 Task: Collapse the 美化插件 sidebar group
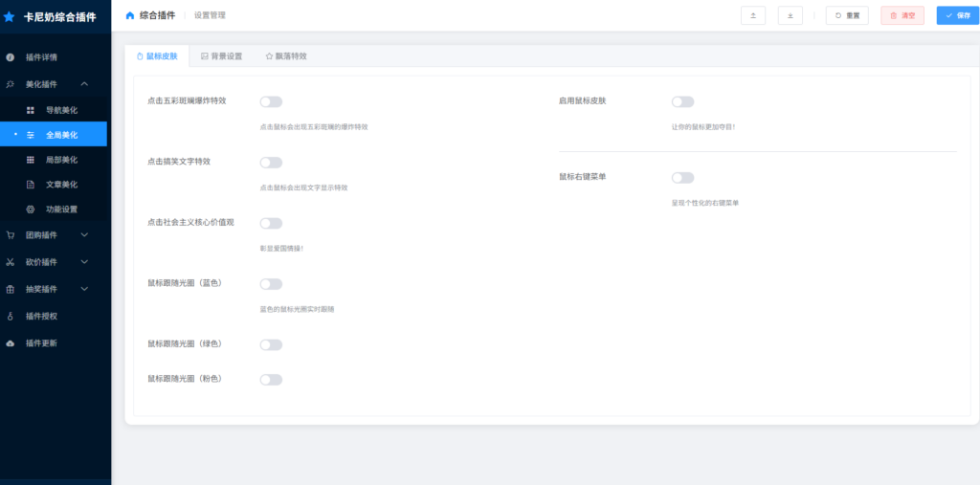pos(84,84)
